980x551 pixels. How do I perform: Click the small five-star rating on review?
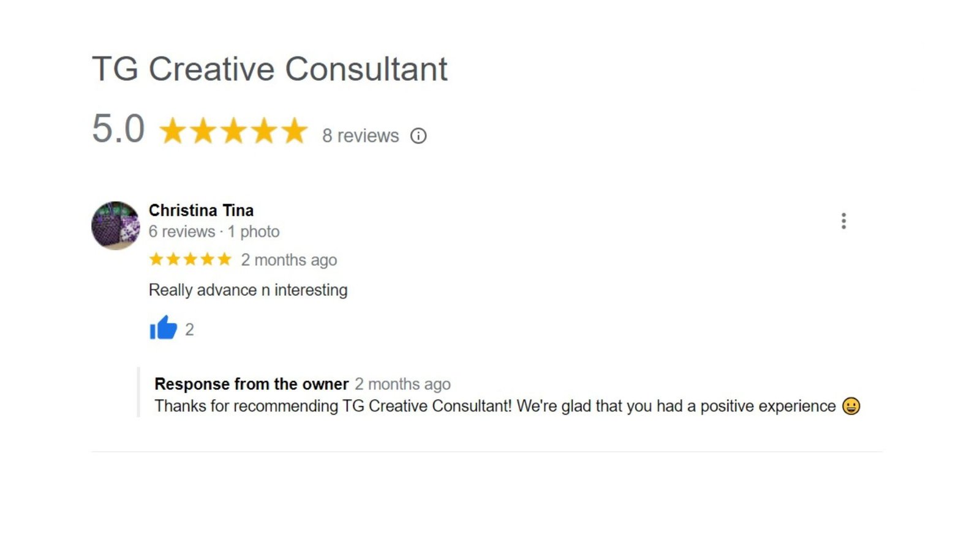(190, 260)
